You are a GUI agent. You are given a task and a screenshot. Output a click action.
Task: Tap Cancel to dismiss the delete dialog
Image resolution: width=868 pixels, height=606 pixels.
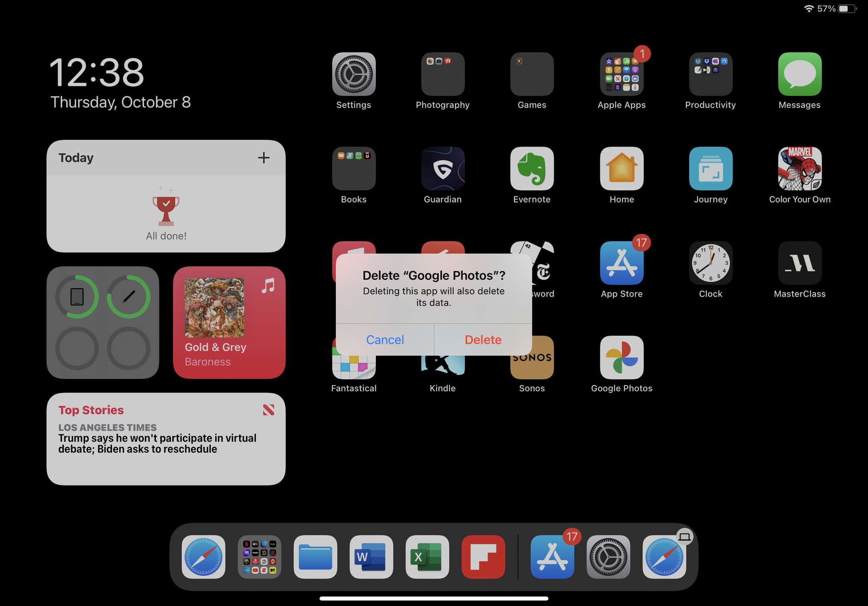[x=385, y=339]
